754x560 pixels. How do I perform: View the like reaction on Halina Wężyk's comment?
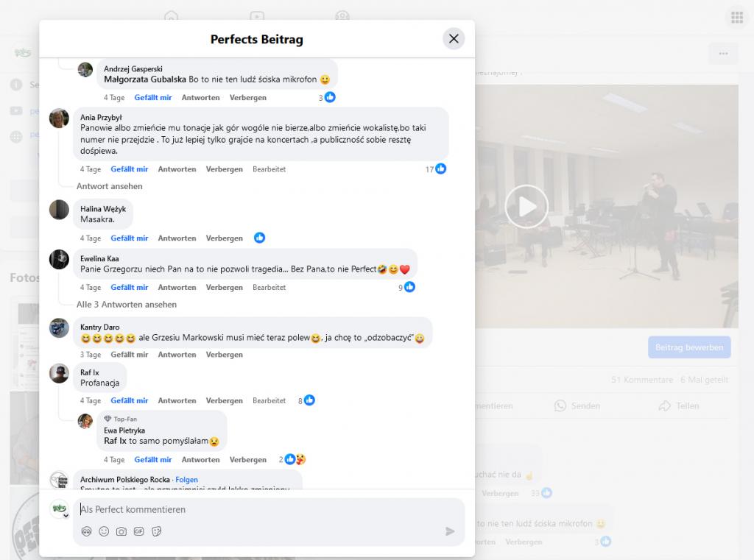coord(260,238)
